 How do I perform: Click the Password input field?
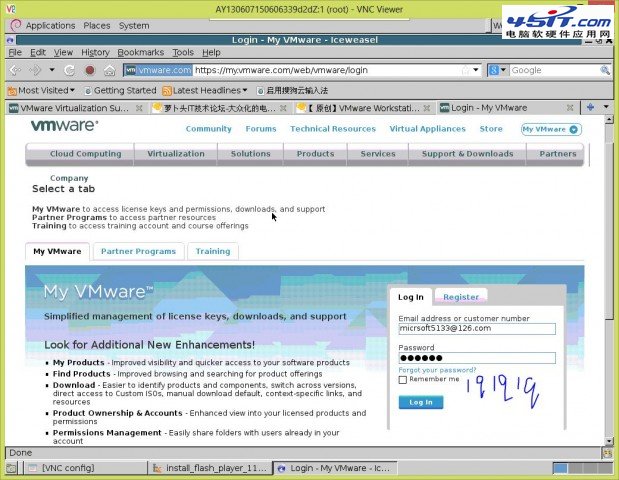477,358
